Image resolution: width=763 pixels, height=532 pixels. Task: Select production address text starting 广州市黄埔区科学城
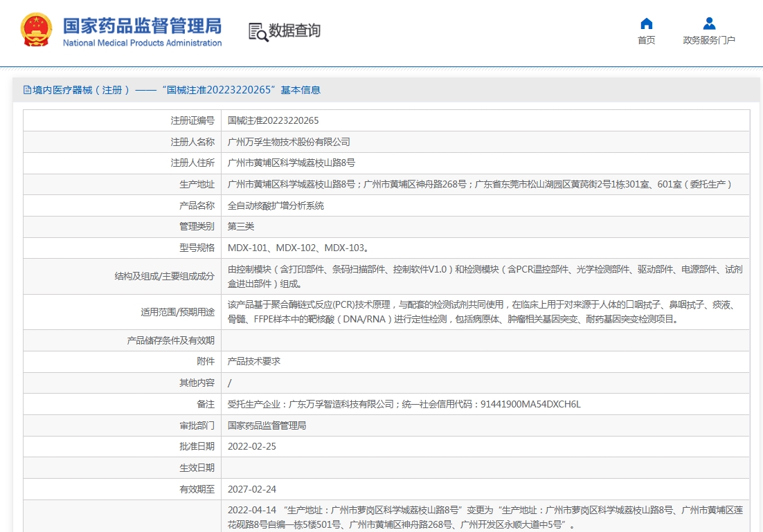pos(480,184)
